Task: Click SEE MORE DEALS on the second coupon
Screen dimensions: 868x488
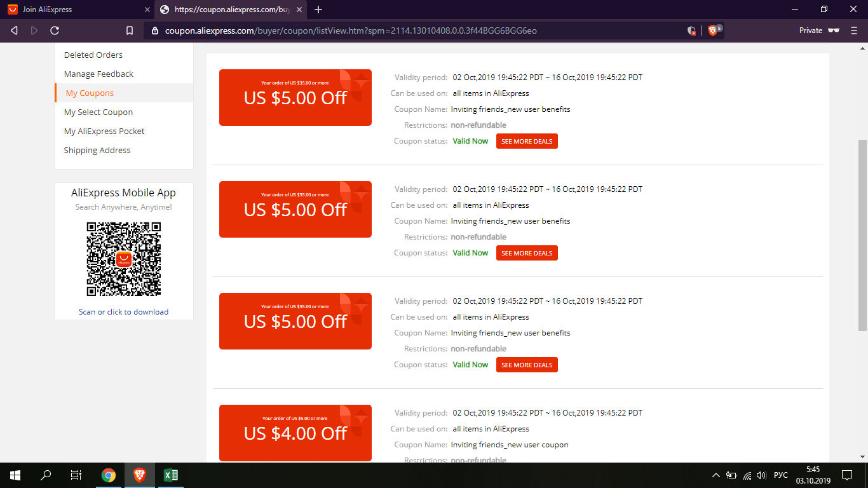Action: [527, 253]
